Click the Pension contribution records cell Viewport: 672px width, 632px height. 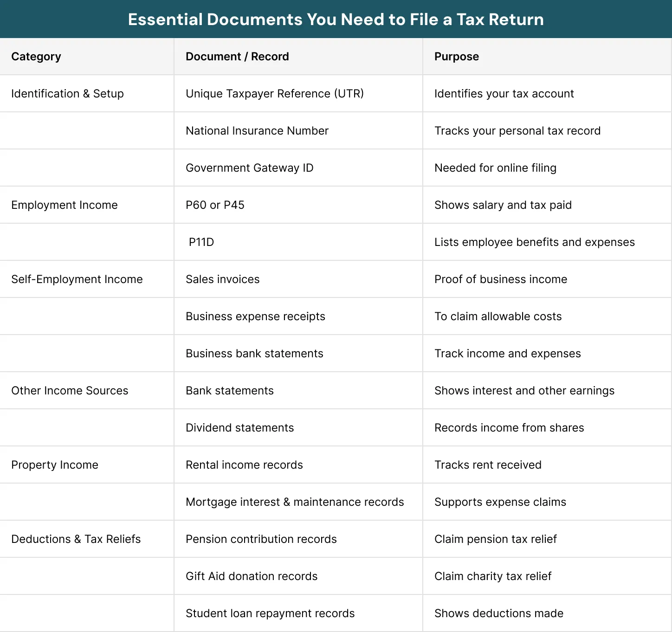point(261,539)
